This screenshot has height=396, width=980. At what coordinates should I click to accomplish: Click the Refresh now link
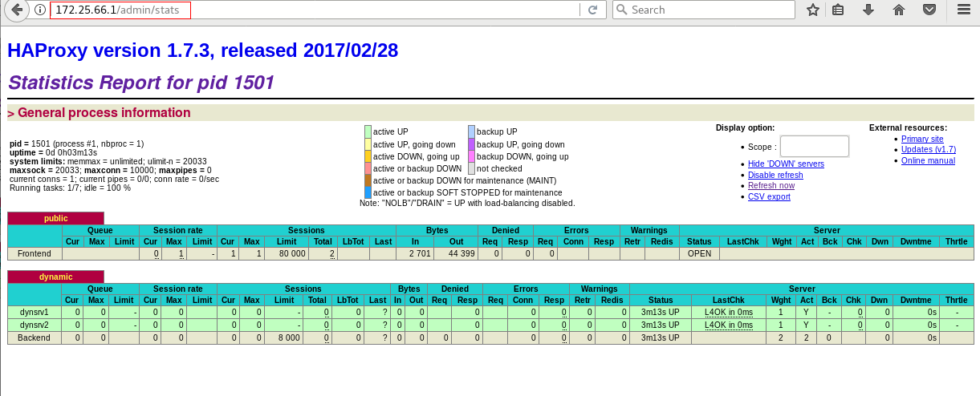click(x=771, y=186)
